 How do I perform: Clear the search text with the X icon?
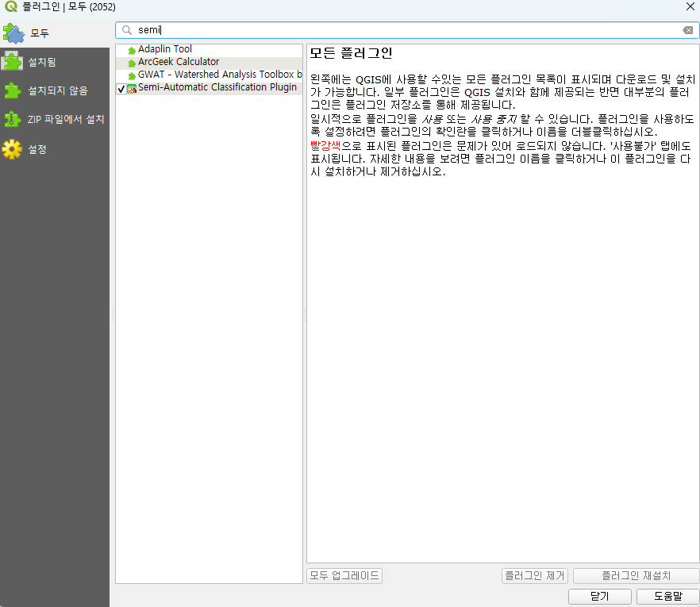688,30
